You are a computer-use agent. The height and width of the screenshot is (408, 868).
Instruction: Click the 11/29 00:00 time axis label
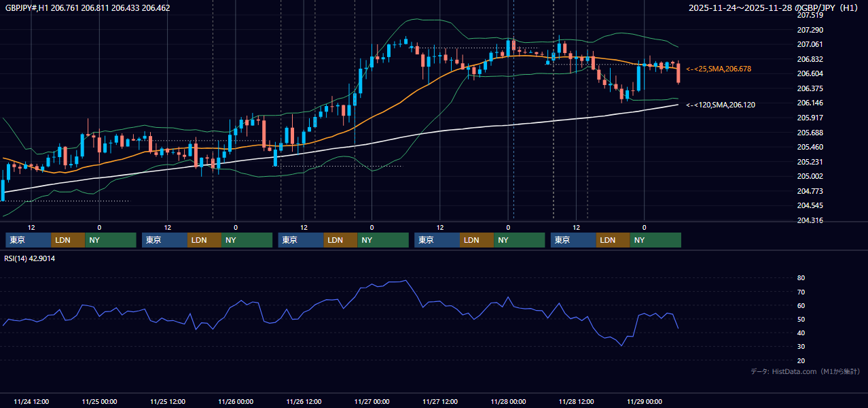pos(645,401)
